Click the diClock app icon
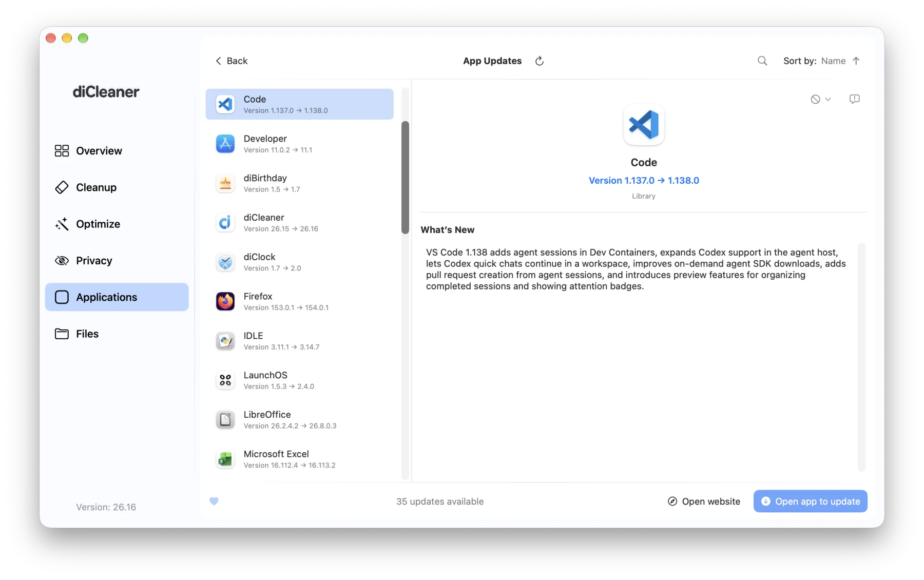Viewport: 924px width, 580px height. [x=225, y=262]
